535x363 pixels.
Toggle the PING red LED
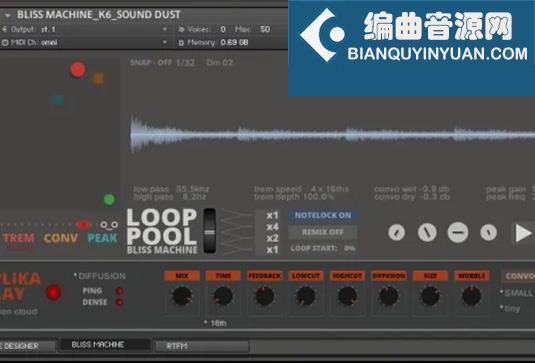pos(119,291)
